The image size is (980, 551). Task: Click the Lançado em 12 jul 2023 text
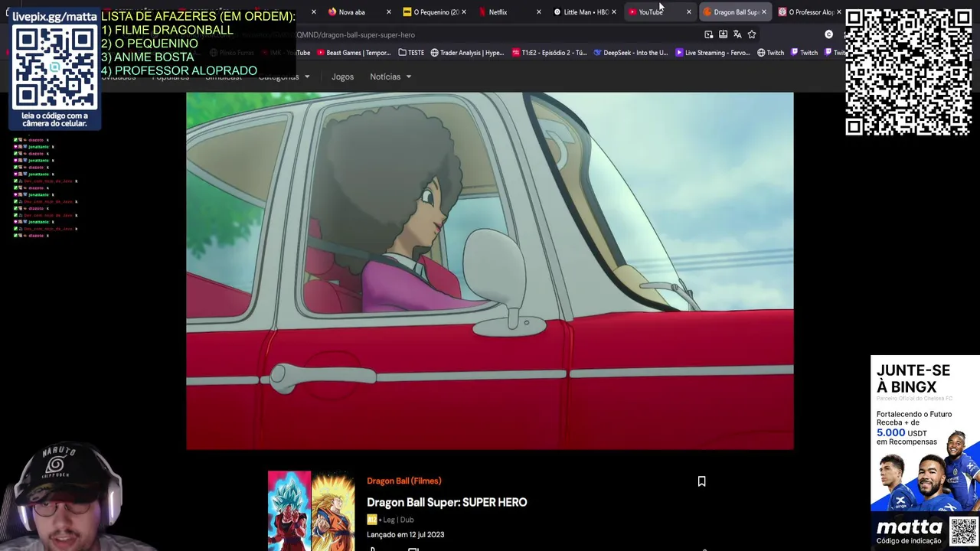(x=405, y=534)
